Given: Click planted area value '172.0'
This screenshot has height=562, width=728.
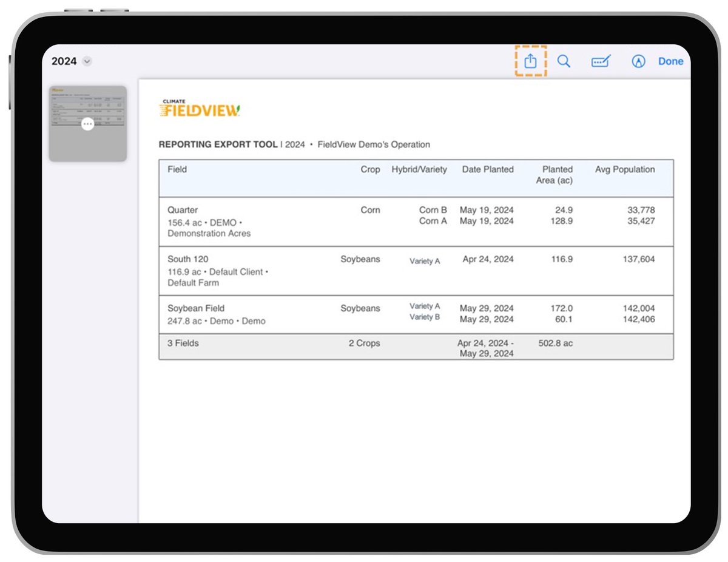Looking at the screenshot, I should (x=561, y=308).
